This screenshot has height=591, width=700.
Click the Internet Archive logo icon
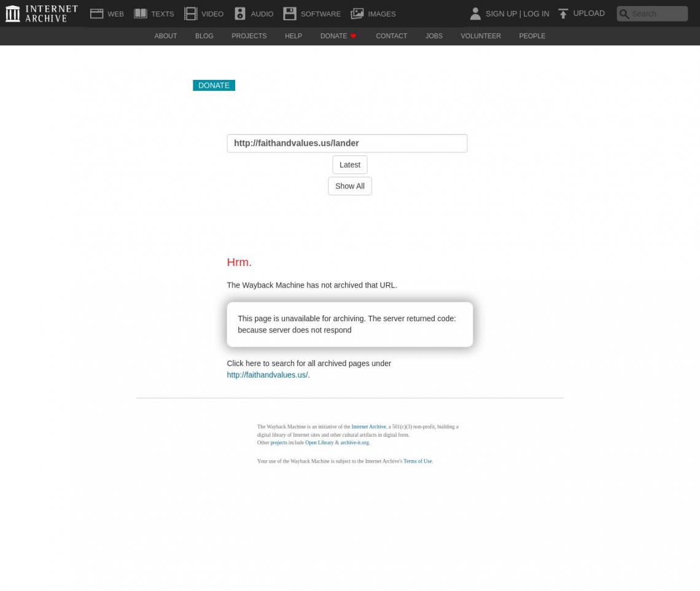(x=12, y=14)
